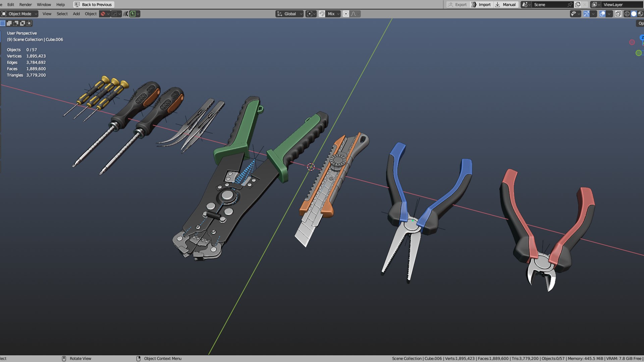This screenshot has width=644, height=362.
Task: Open the proportional falloff curve dropdown
Action: pyautogui.click(x=355, y=14)
